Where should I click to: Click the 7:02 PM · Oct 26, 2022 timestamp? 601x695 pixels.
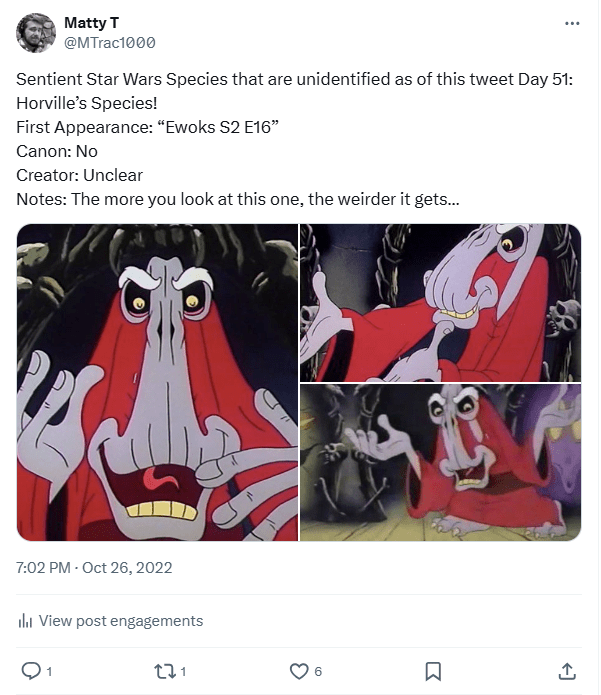[x=95, y=568]
